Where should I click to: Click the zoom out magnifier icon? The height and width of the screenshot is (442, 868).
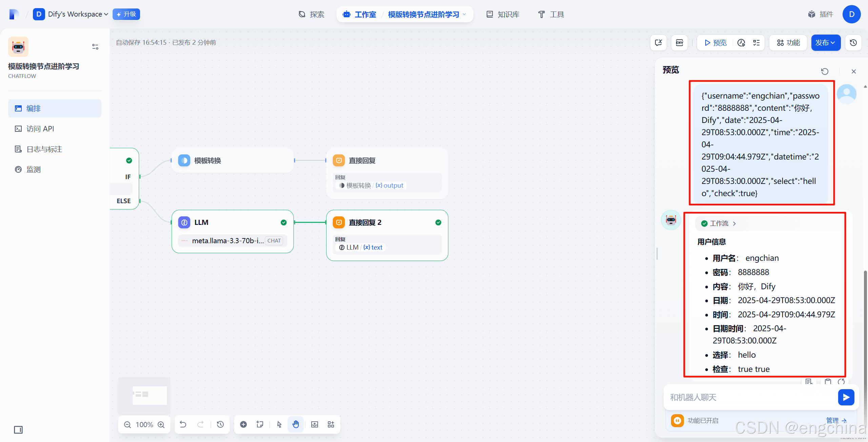pyautogui.click(x=127, y=424)
